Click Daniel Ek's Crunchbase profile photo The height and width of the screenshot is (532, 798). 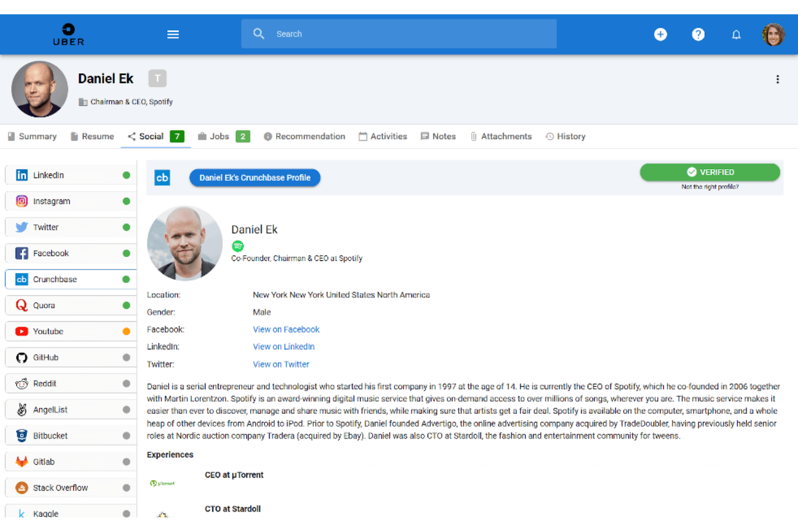coord(184,243)
